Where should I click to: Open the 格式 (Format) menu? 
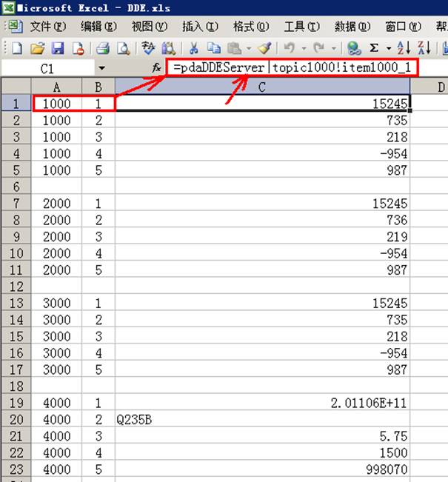(x=250, y=27)
